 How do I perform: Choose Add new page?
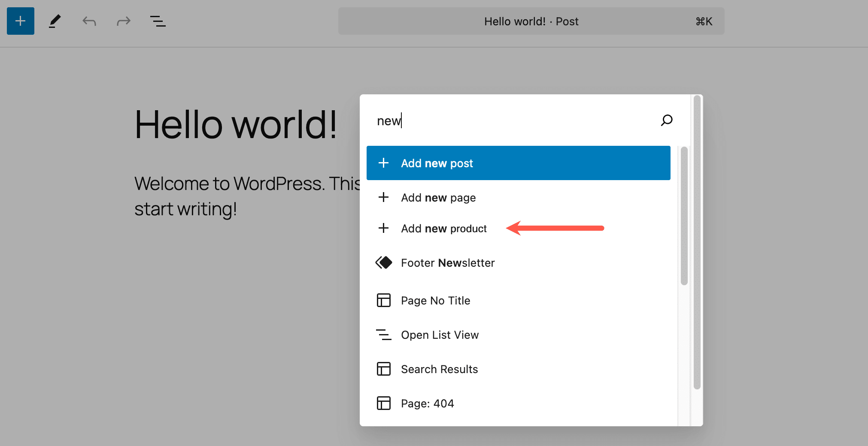pyautogui.click(x=438, y=197)
